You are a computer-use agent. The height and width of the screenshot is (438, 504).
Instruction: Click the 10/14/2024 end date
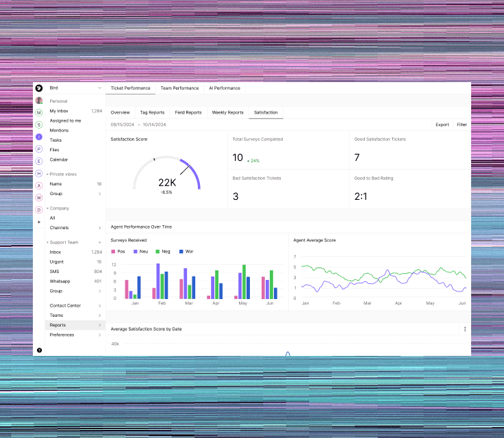154,125
